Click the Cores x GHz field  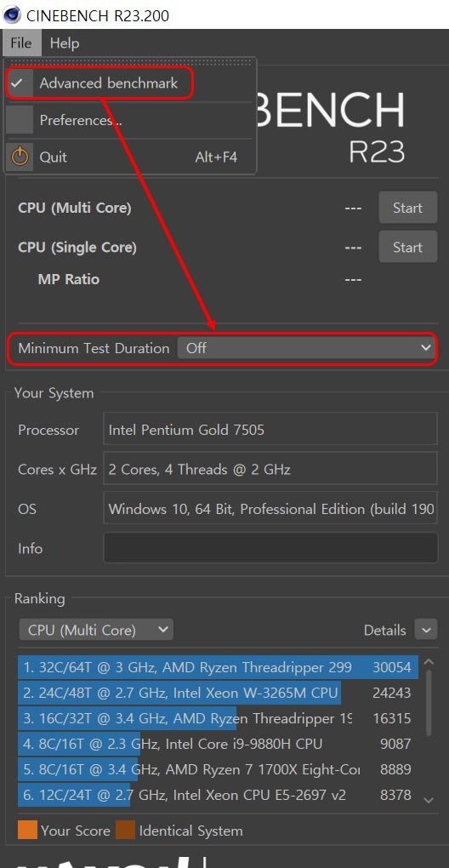(270, 470)
